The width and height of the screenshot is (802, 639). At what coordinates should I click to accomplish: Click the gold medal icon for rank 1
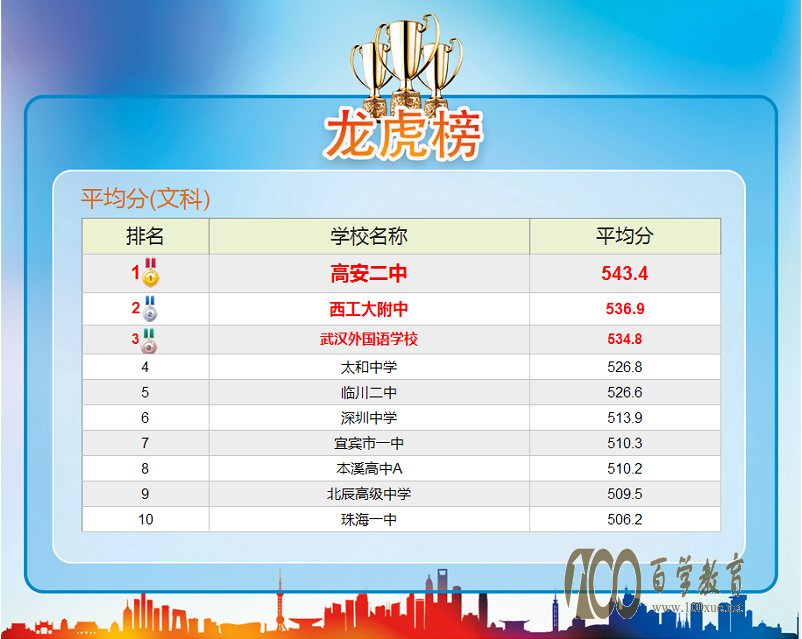coord(150,272)
